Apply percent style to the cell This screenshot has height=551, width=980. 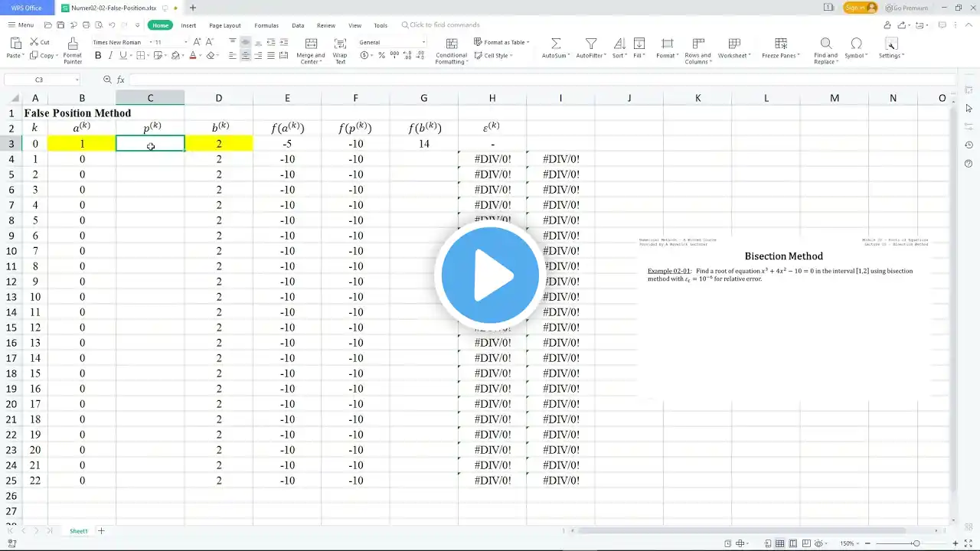(x=381, y=55)
